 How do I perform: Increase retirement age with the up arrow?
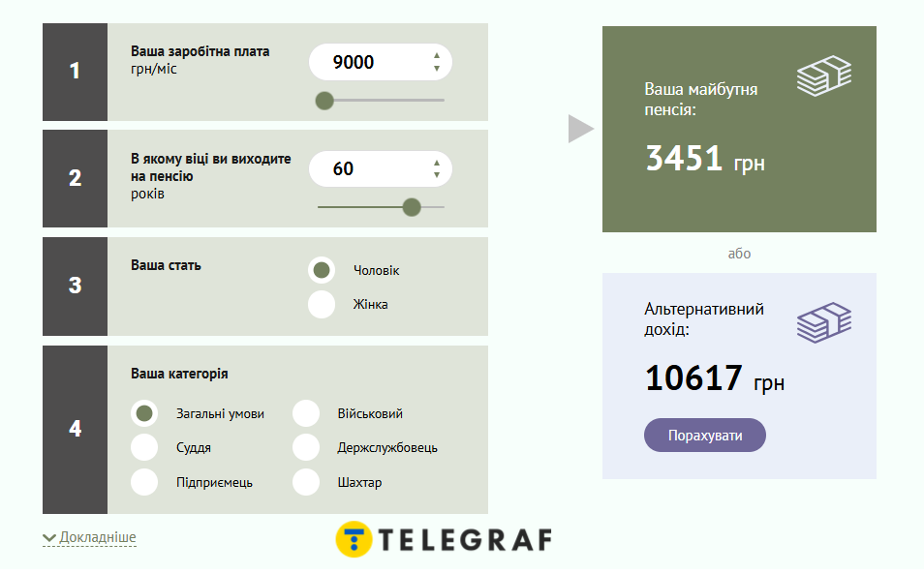(437, 163)
